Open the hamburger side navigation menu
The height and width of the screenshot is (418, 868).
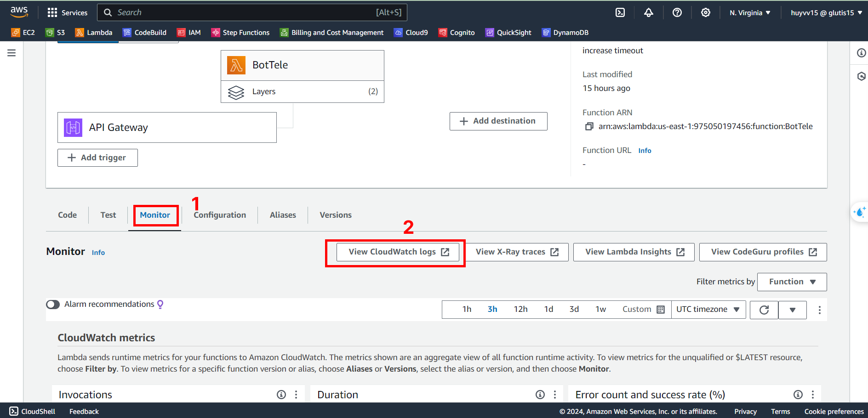pos(11,53)
